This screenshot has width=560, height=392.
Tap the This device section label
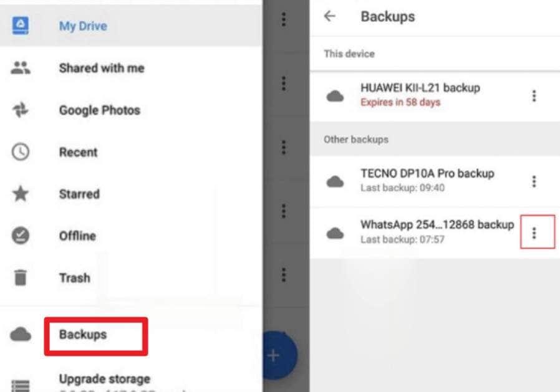point(349,54)
